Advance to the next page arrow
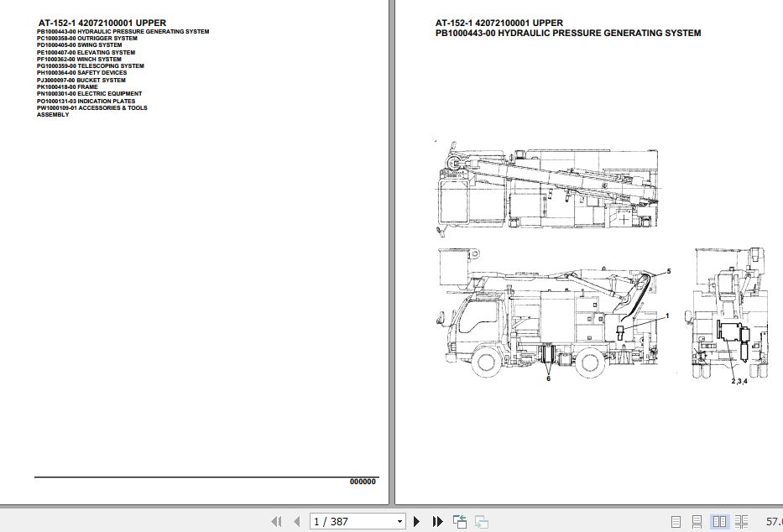This screenshot has height=532, width=783. (416, 521)
